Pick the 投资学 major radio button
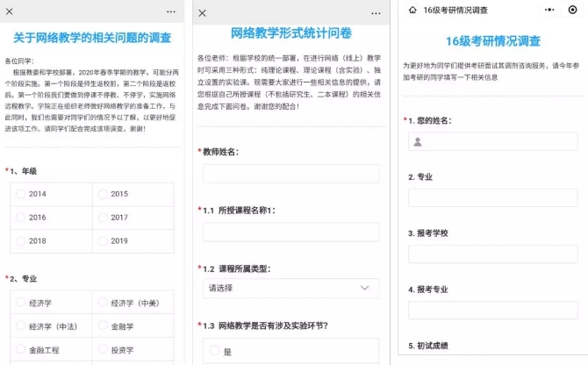Image resolution: width=588 pixels, height=365 pixels. coord(103,349)
